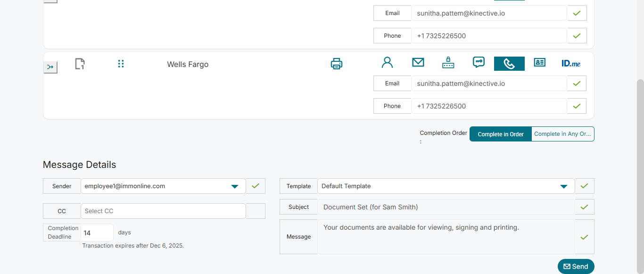Click the printer icon for Wells Fargo

coord(336,64)
